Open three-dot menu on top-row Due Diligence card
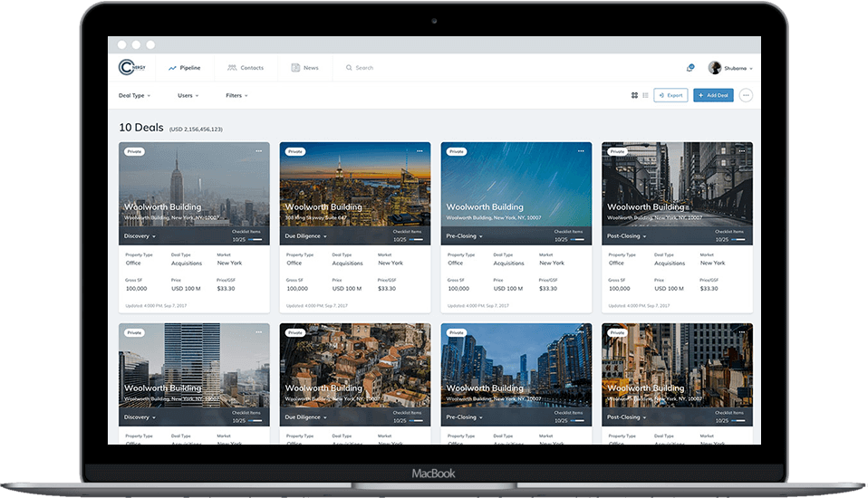This screenshot has width=868, height=498. pos(420,151)
